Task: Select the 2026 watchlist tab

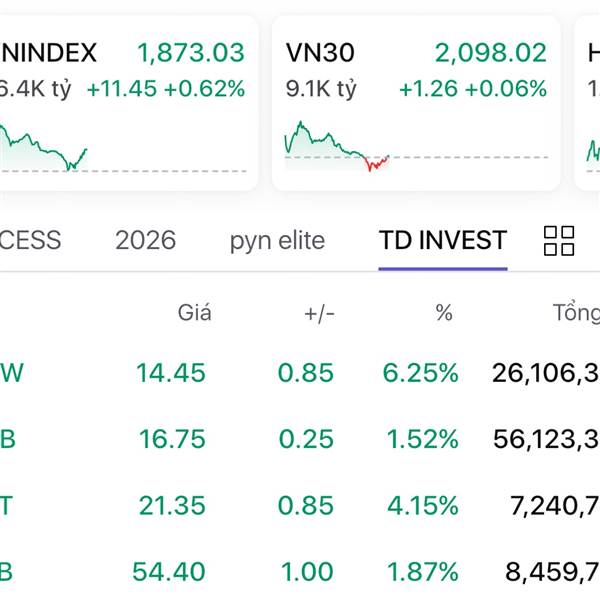Action: pos(145,241)
